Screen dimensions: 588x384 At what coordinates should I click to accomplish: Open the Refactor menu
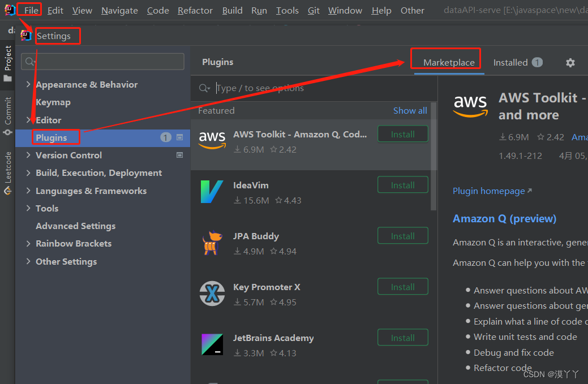tap(195, 11)
